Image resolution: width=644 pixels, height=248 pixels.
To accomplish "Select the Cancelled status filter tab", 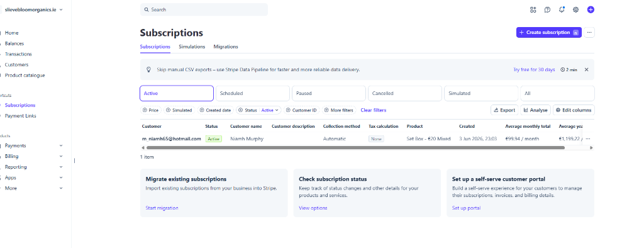I will pos(405,93).
